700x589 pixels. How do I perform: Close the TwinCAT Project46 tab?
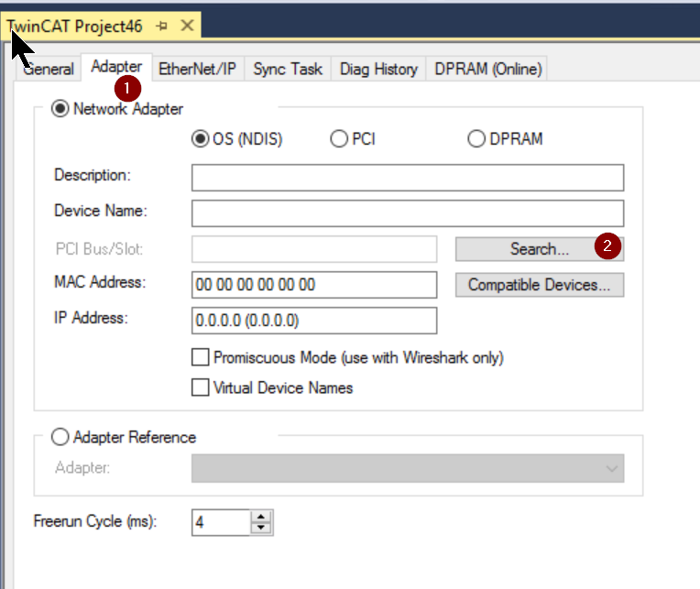(187, 26)
